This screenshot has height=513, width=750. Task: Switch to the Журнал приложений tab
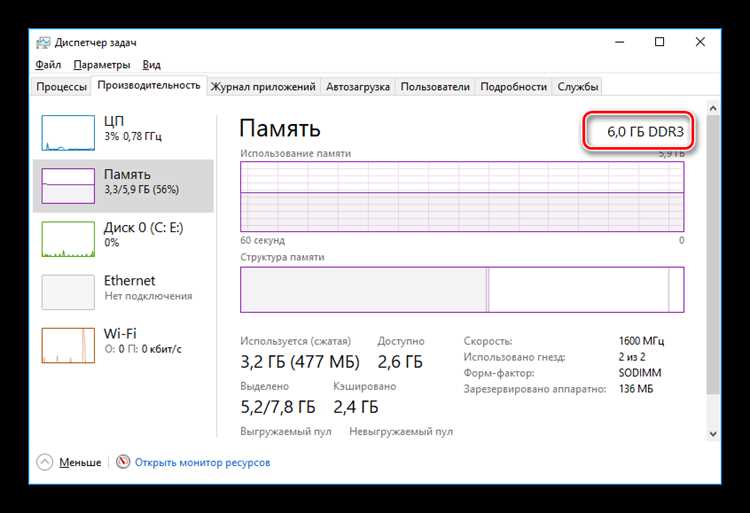[263, 87]
